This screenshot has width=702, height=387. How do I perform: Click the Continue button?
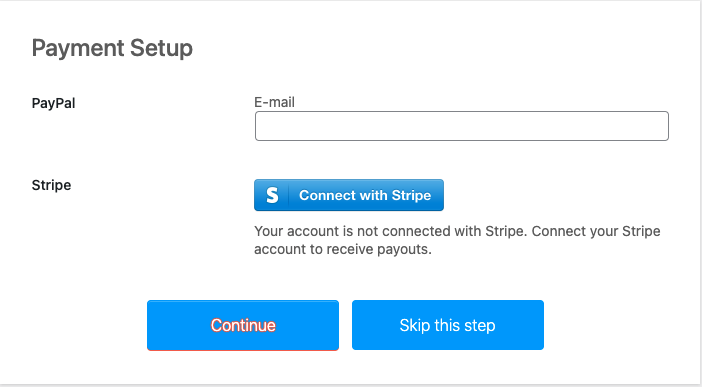point(243,325)
